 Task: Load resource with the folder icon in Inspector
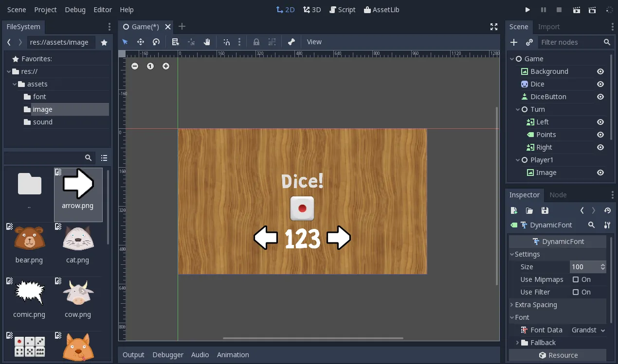click(x=529, y=210)
